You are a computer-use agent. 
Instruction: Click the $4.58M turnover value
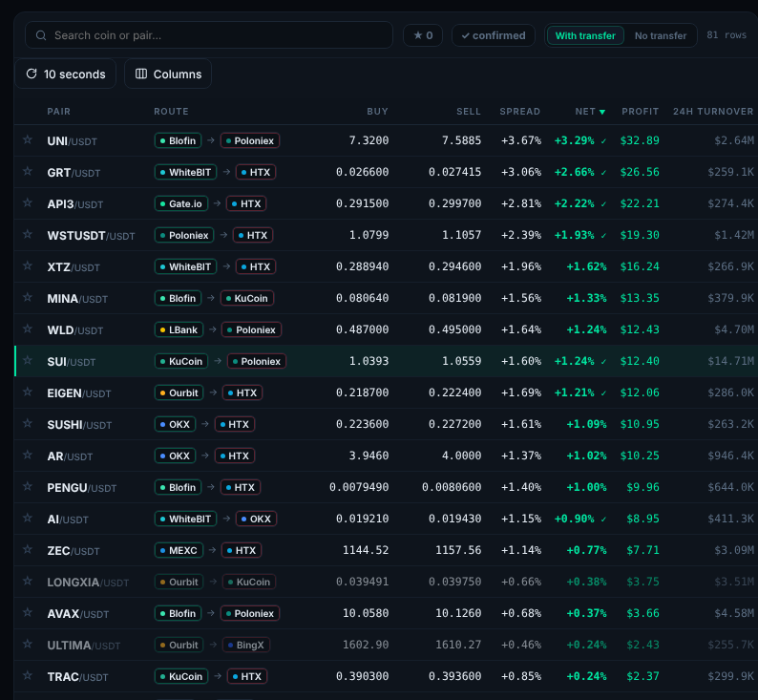(734, 613)
